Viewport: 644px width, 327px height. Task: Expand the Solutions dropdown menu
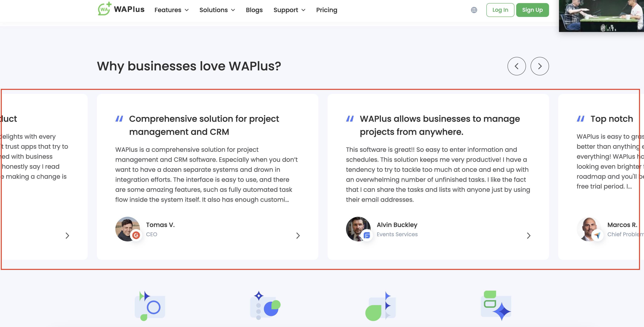pyautogui.click(x=217, y=10)
